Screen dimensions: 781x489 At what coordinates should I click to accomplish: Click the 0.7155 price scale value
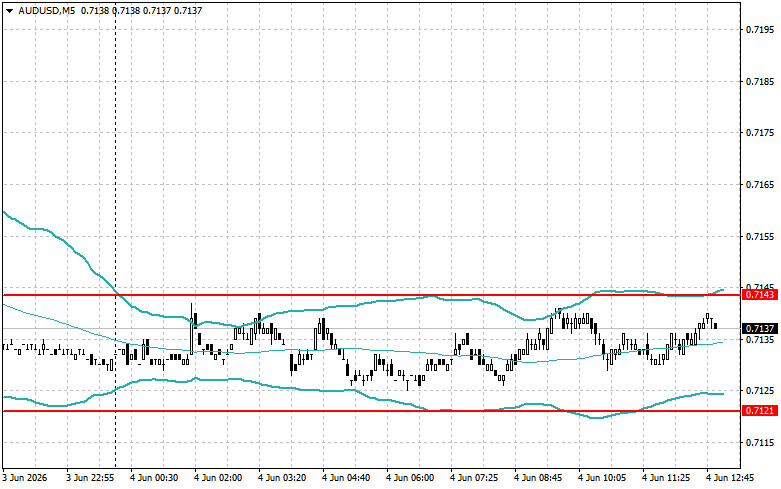click(x=760, y=236)
